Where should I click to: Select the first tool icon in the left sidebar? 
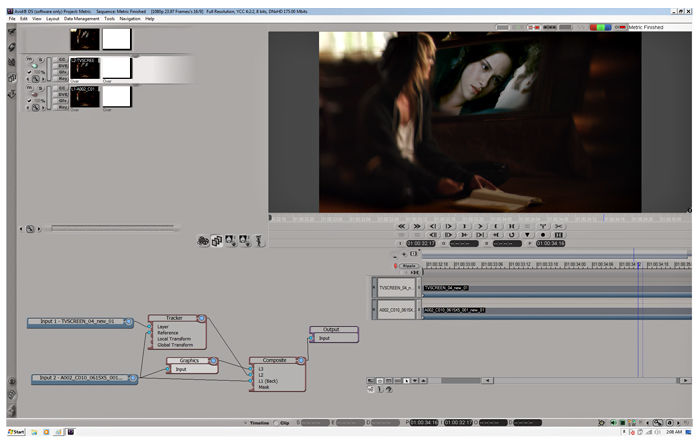(x=12, y=32)
